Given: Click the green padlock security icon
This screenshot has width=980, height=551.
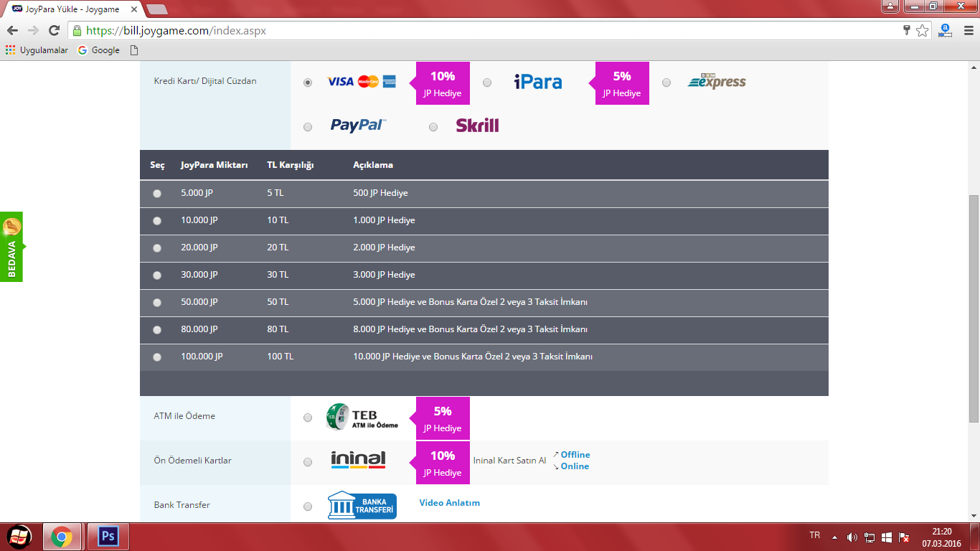Looking at the screenshot, I should coord(77,31).
